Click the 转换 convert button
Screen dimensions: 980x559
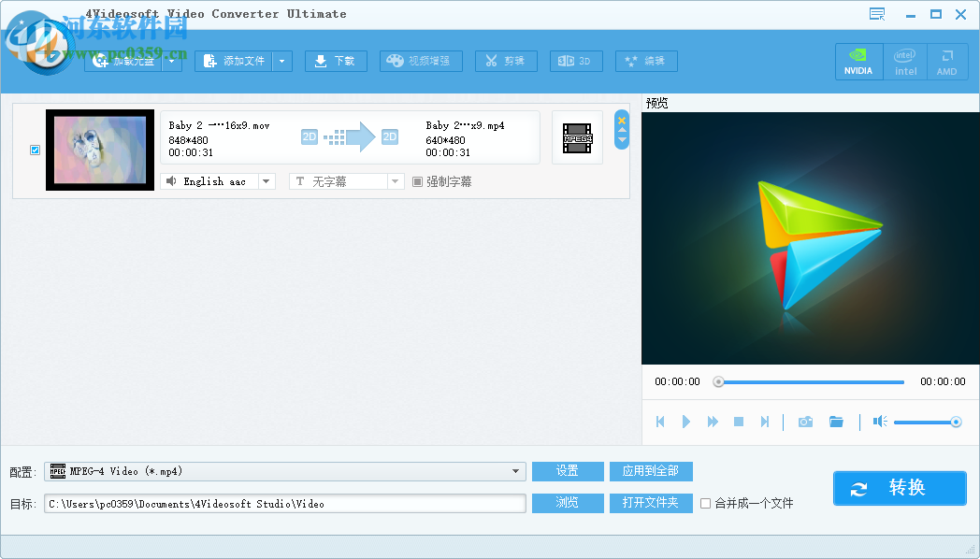(899, 488)
